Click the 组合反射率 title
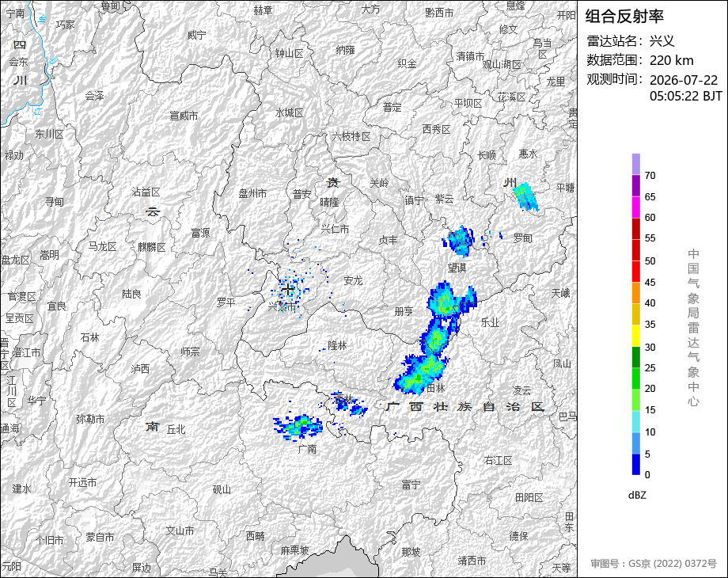Image resolution: width=728 pixels, height=578 pixels. click(x=624, y=17)
